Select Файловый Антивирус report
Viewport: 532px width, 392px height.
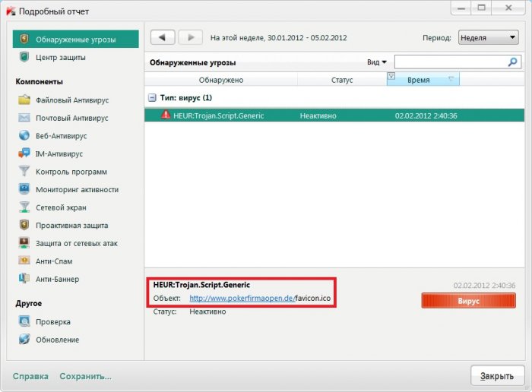[72, 100]
